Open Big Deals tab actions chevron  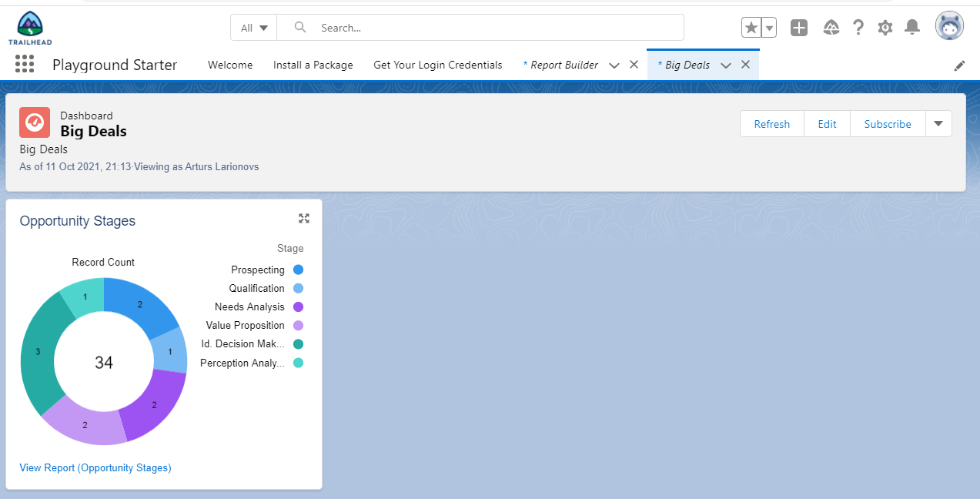726,65
